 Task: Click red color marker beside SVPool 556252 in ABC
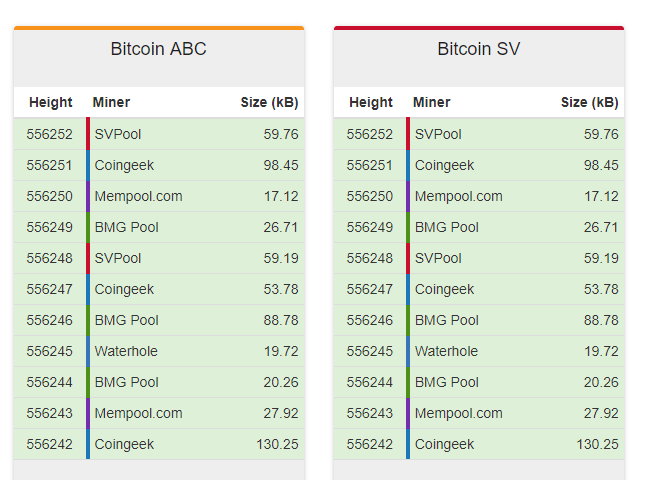pyautogui.click(x=88, y=134)
